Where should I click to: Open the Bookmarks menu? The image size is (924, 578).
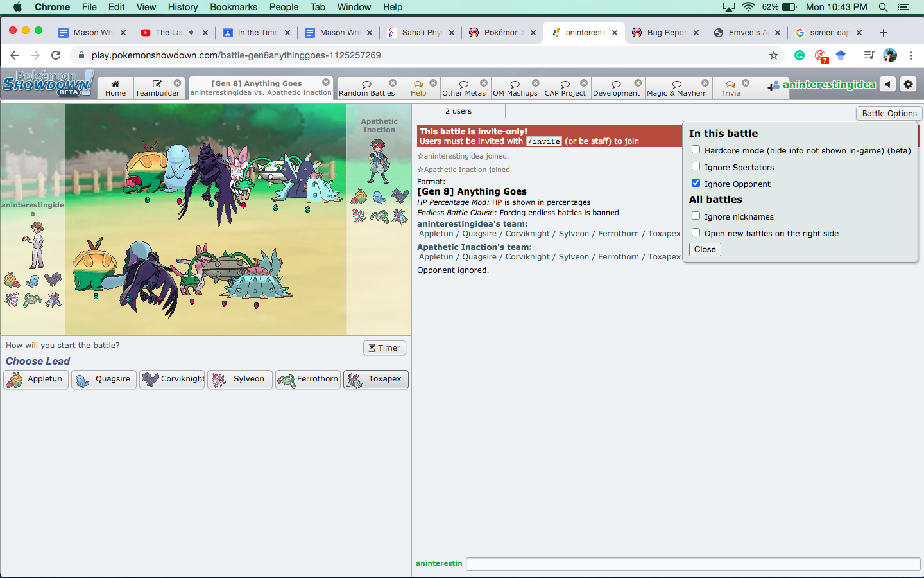pos(234,7)
